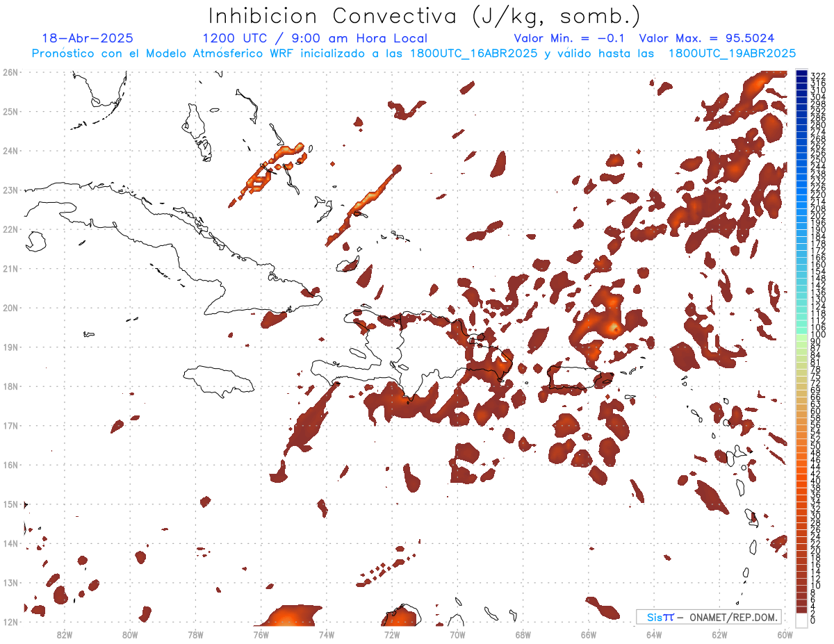Click the 70W longitude label
This screenshot has width=834, height=644.
457,634
